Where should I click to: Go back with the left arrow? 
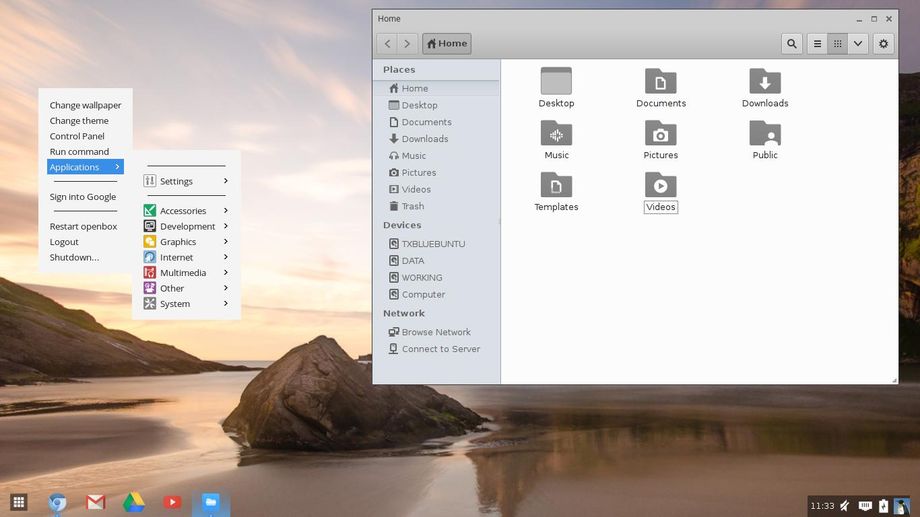(x=387, y=43)
